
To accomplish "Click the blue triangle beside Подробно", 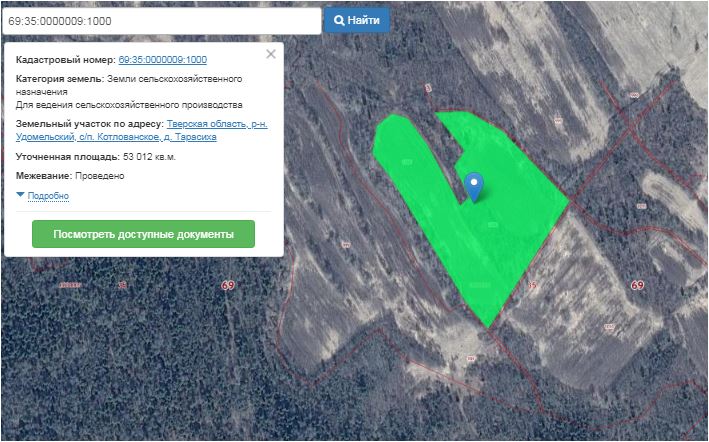I will click(x=21, y=195).
